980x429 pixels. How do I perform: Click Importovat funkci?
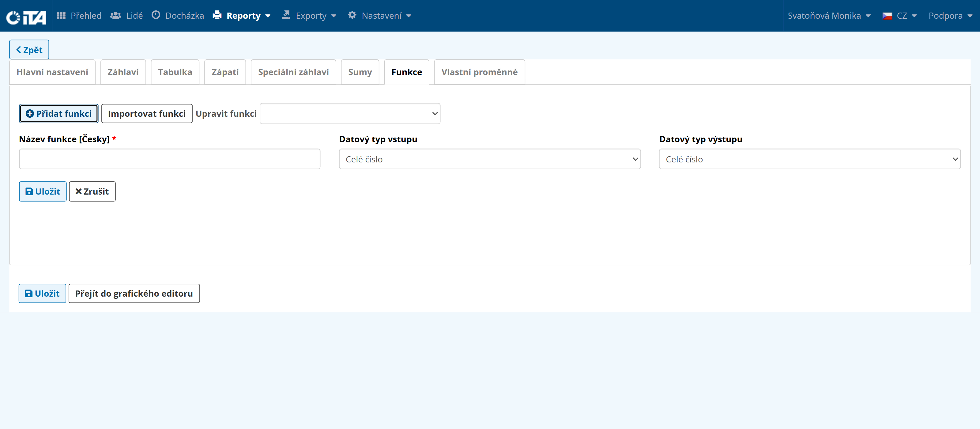(147, 113)
